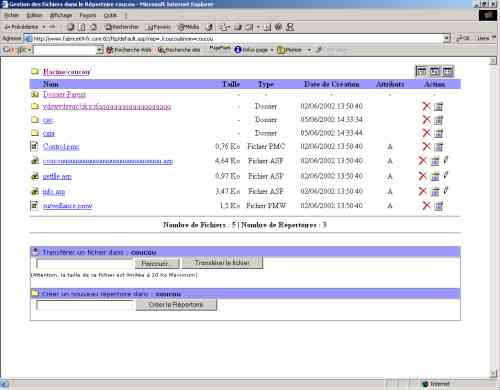Delete the folder created at 14:33:34
Viewport: 500px width, 390px height.
[426, 119]
